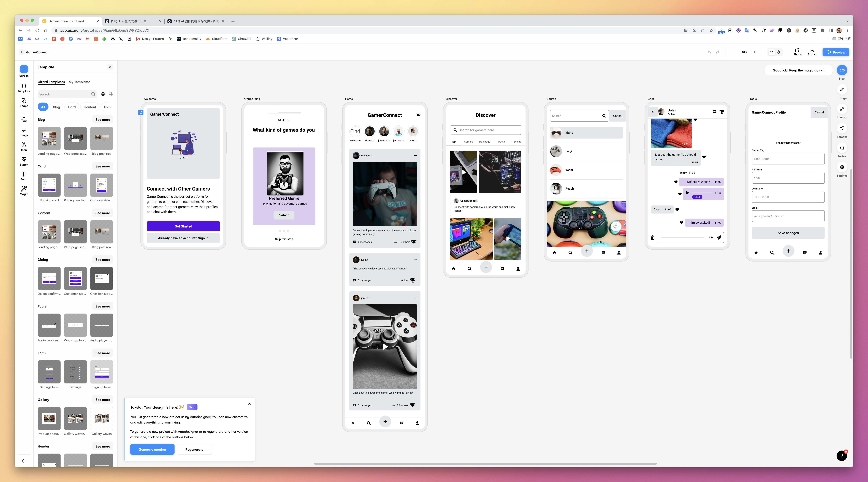The width and height of the screenshot is (868, 482).
Task: Open the new browser tab button
Action: [233, 21]
